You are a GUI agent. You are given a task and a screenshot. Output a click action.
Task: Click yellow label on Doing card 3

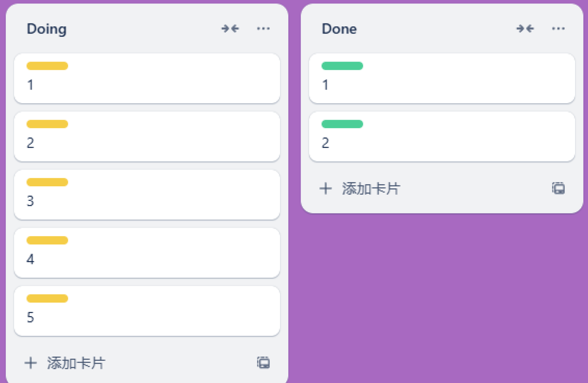tap(47, 182)
